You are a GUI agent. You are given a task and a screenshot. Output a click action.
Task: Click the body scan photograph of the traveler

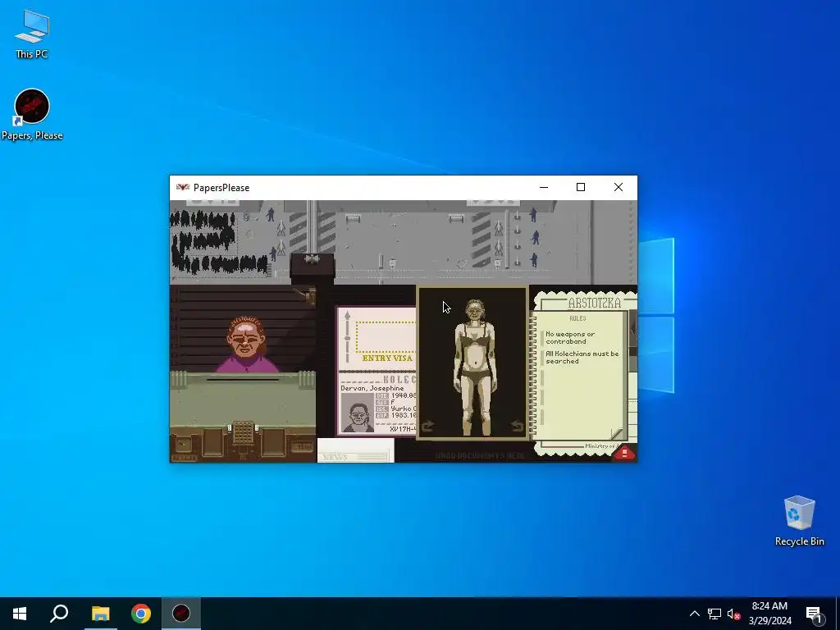pyautogui.click(x=473, y=363)
